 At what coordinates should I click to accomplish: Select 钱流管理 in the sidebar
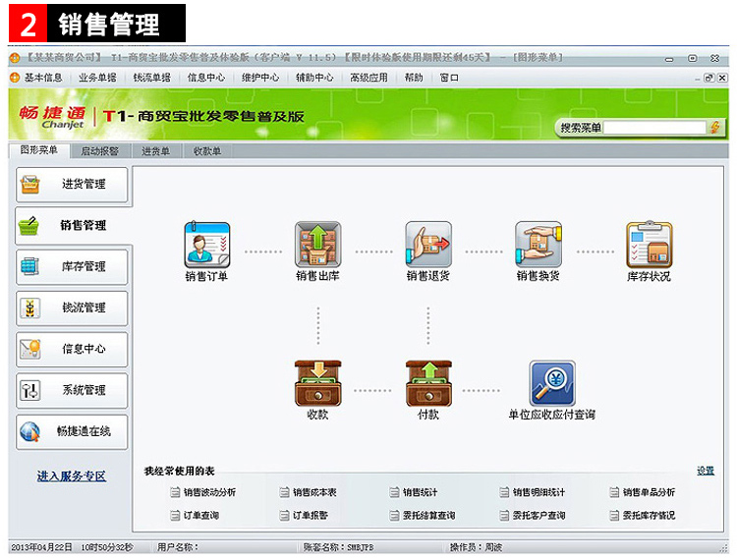(x=72, y=308)
